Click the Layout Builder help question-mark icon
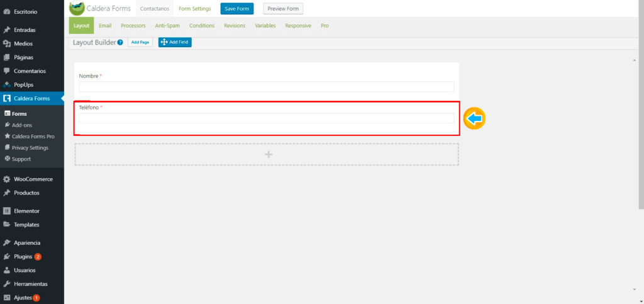 120,42
